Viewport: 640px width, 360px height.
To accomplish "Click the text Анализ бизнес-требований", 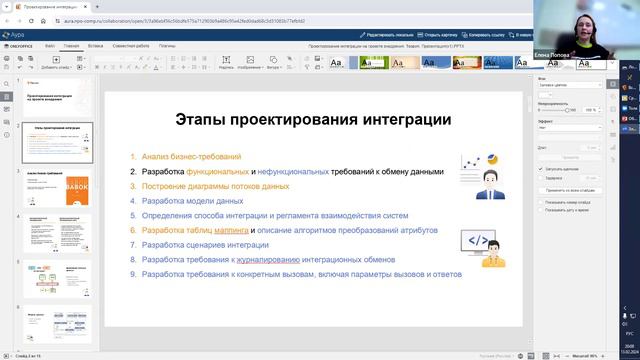I will (x=191, y=157).
